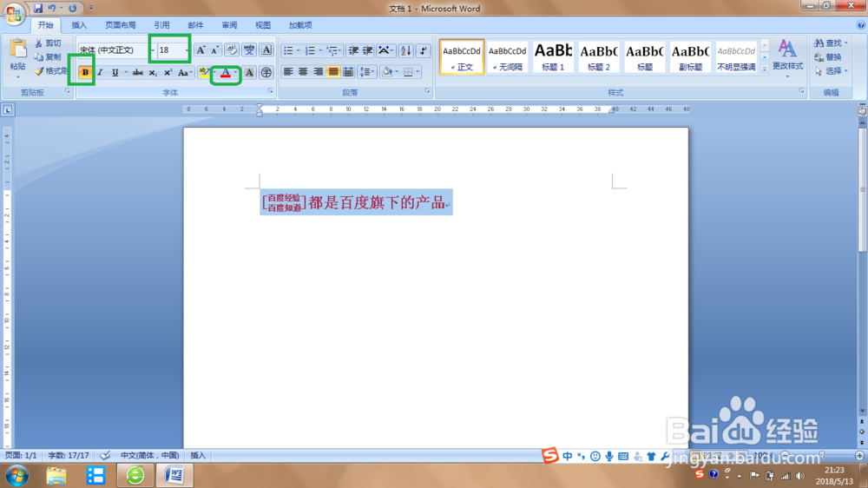Open shading paint bucket dropdown arrow
The image size is (868, 488).
coord(397,71)
